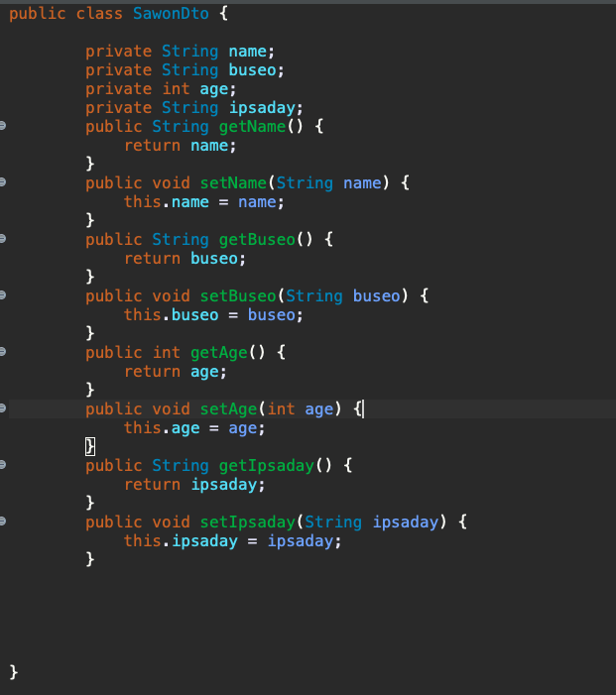This screenshot has height=695, width=616.
Task: Collapse the setBuseo method fold marker
Action: [2, 295]
